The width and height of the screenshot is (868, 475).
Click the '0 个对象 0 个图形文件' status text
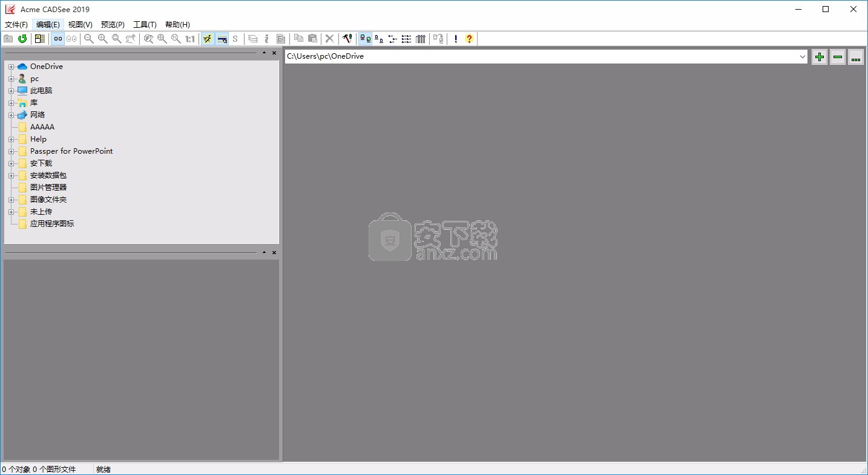tap(39, 469)
